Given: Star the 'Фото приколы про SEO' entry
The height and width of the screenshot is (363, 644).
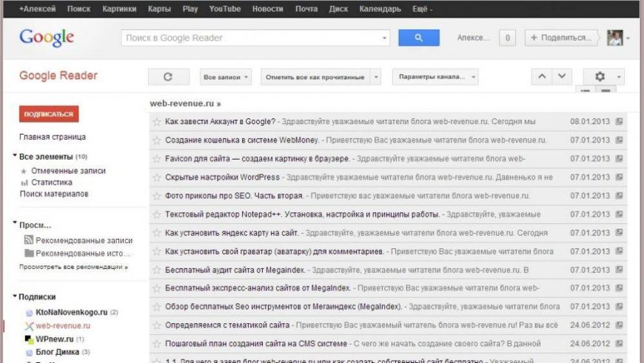Looking at the screenshot, I should tap(156, 196).
